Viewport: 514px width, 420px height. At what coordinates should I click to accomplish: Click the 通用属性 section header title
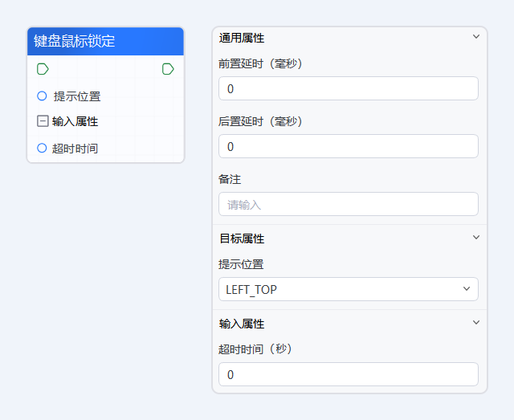pyautogui.click(x=242, y=38)
